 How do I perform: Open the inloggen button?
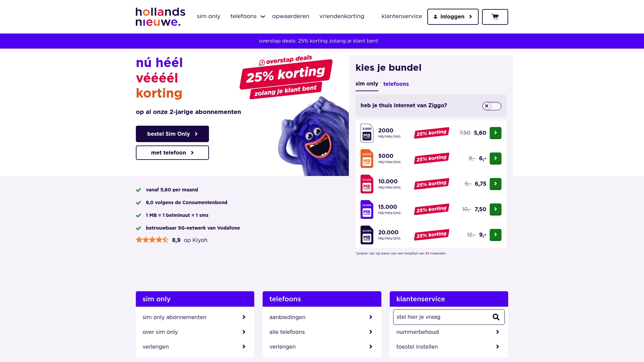coord(453,16)
